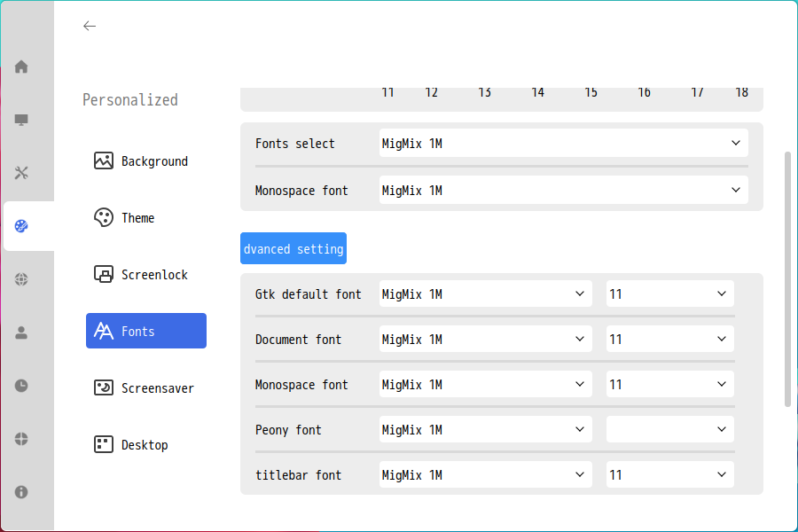The image size is (798, 532).
Task: Open the personalization palette sidebar icon
Action: click(x=21, y=226)
